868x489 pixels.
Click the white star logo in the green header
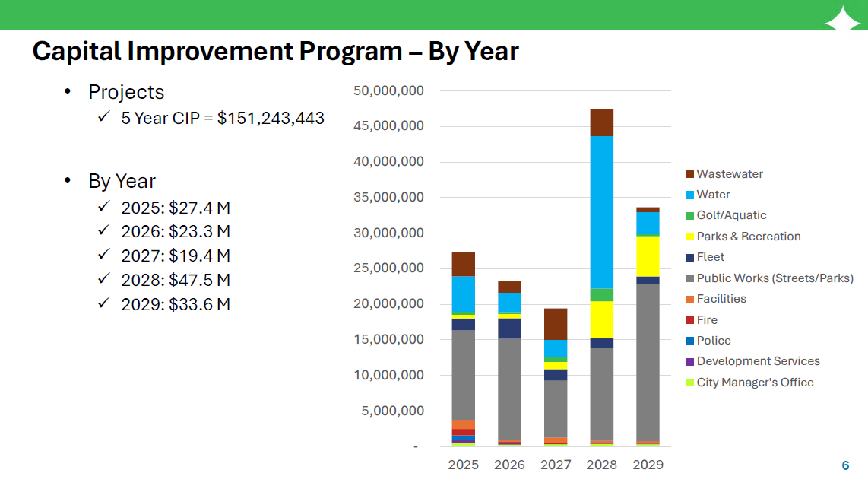pyautogui.click(x=842, y=18)
